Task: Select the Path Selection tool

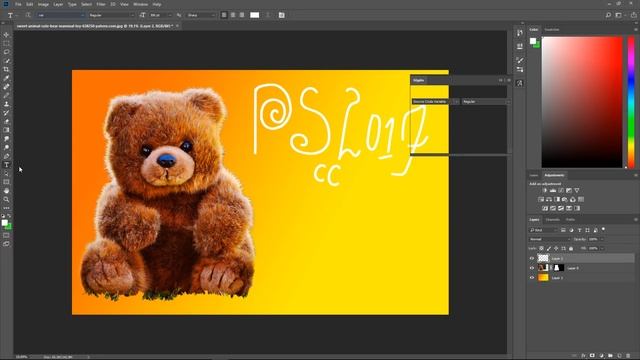Action: [x=6, y=173]
